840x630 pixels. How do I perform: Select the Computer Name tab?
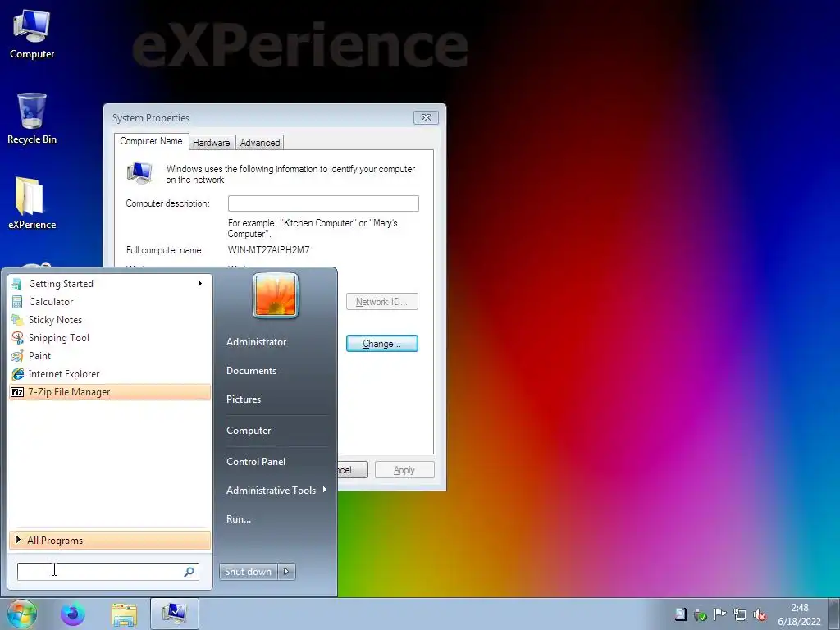pyautogui.click(x=151, y=141)
